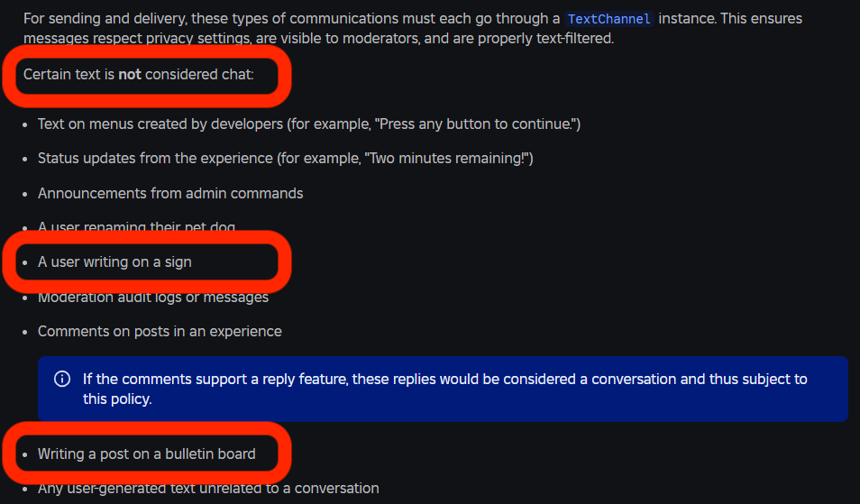Image resolution: width=860 pixels, height=504 pixels.
Task: Click 'Any user-generated text unrelated to a conversation'
Action: (x=208, y=489)
